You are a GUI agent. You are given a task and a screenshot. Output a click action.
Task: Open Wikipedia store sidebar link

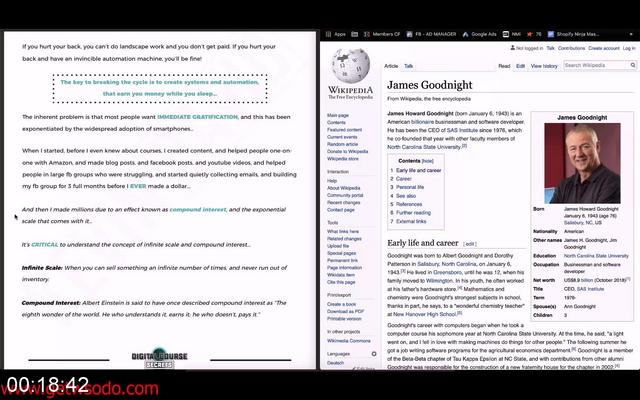(343, 159)
